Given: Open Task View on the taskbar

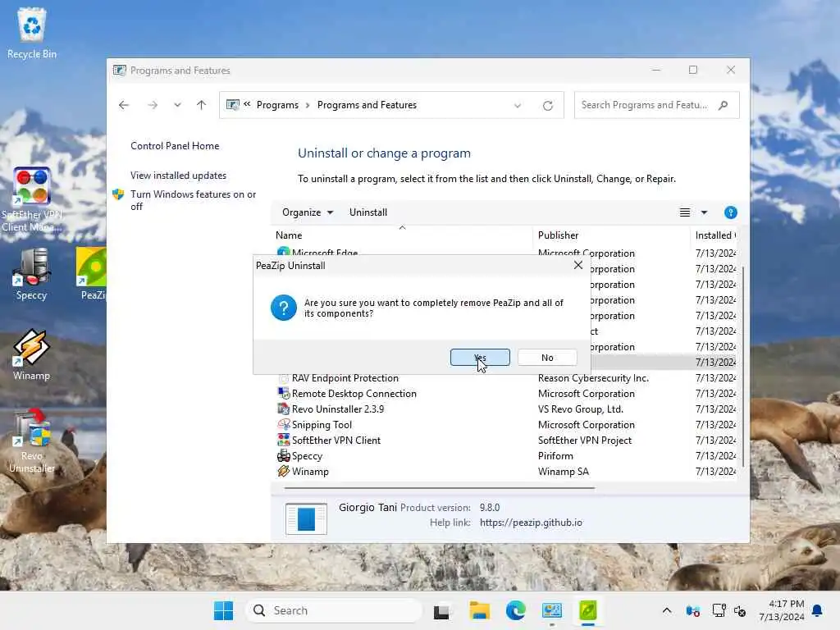Looking at the screenshot, I should click(x=441, y=610).
